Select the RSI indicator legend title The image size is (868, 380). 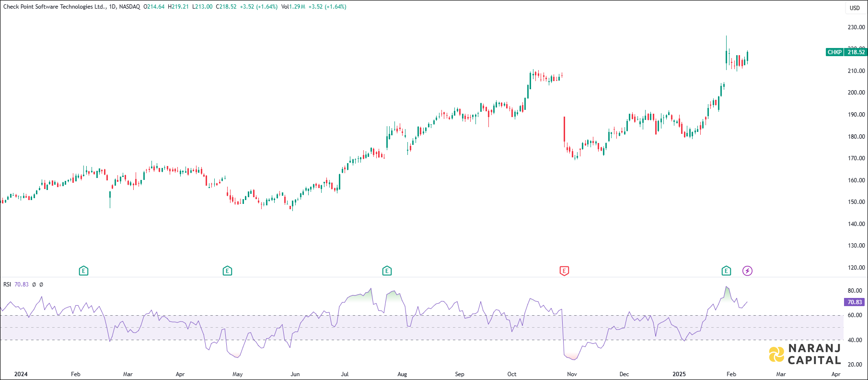(7, 285)
